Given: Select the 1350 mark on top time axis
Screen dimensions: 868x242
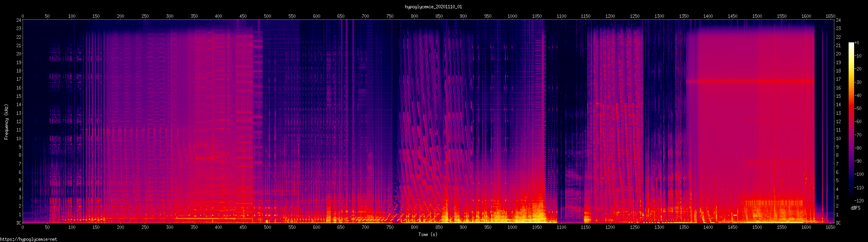Looking at the screenshot, I should tap(683, 16).
